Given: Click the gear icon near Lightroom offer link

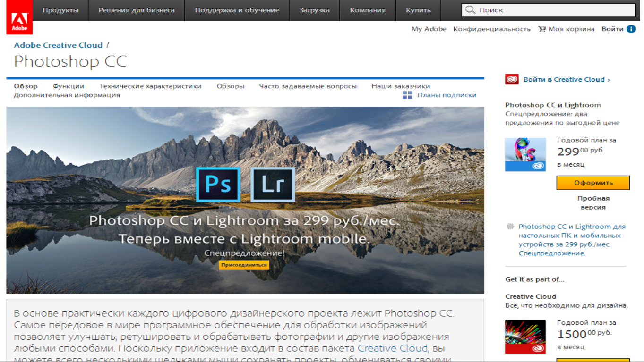Looking at the screenshot, I should [510, 227].
